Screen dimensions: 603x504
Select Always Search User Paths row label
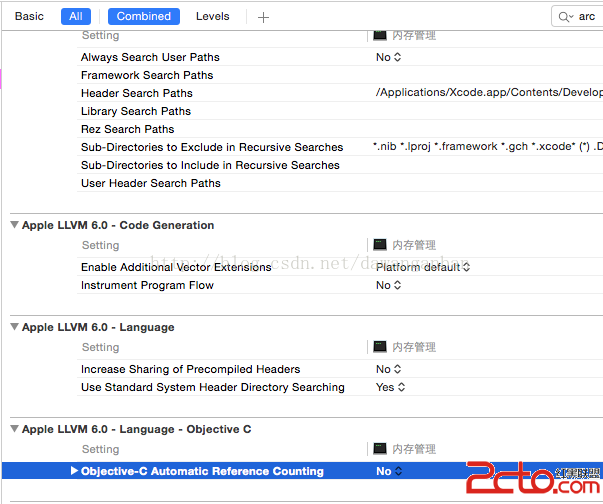tap(150, 57)
